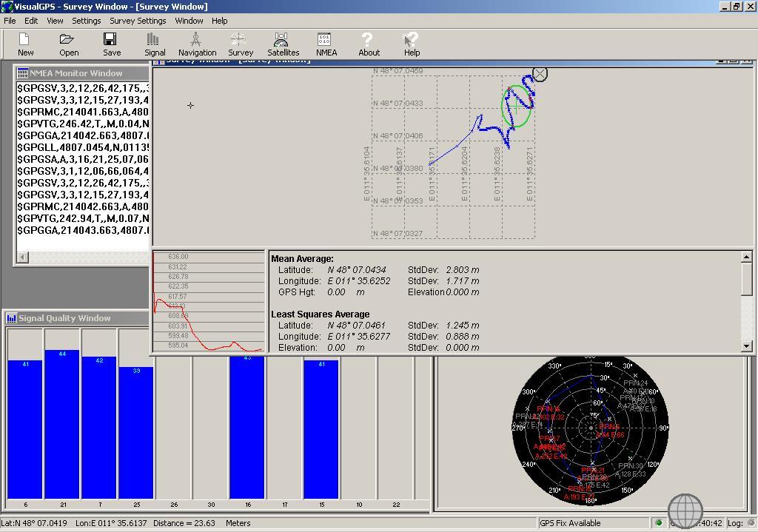
Task: Click Least Squares latitude N 48° 07.0461
Action: pyautogui.click(x=356, y=326)
